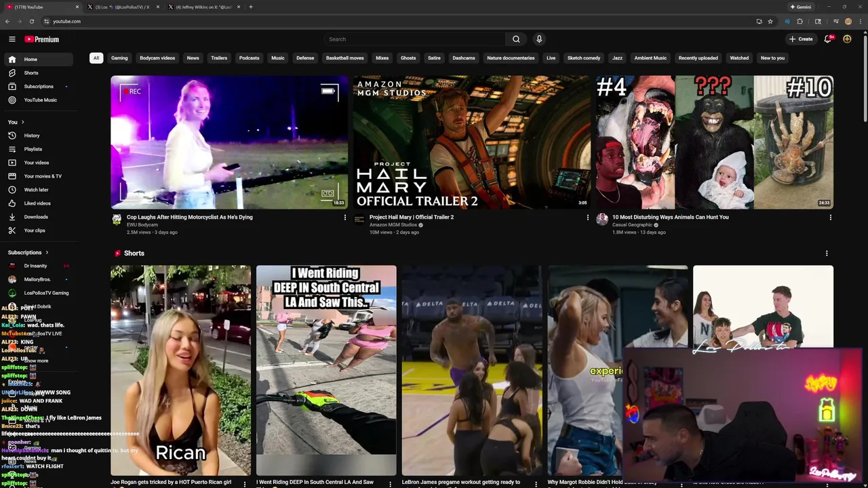The width and height of the screenshot is (868, 488).
Task: Reload the page in the browser
Action: (31, 21)
